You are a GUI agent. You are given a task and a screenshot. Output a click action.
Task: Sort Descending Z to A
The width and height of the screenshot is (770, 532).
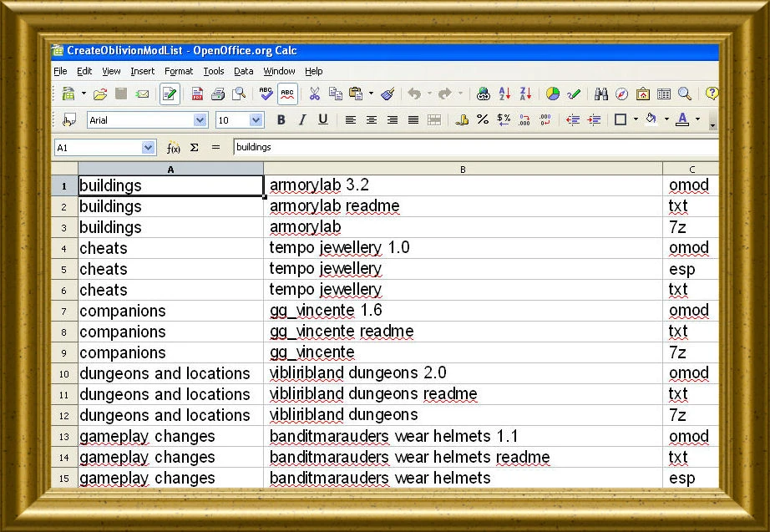[525, 94]
